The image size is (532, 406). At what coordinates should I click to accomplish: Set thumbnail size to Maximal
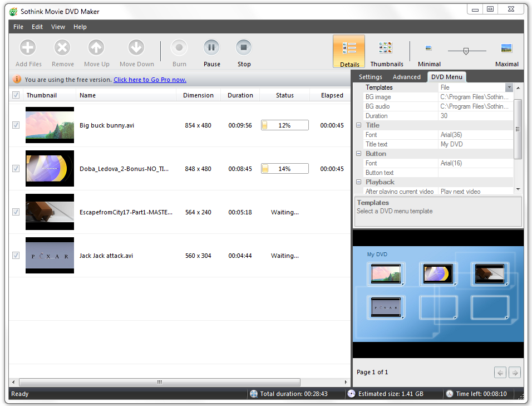pyautogui.click(x=506, y=55)
